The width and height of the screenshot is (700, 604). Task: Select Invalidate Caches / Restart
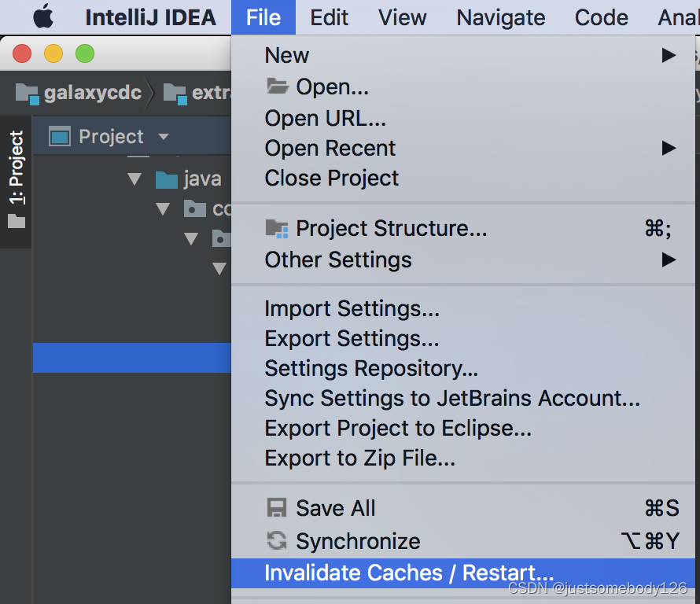(x=409, y=573)
